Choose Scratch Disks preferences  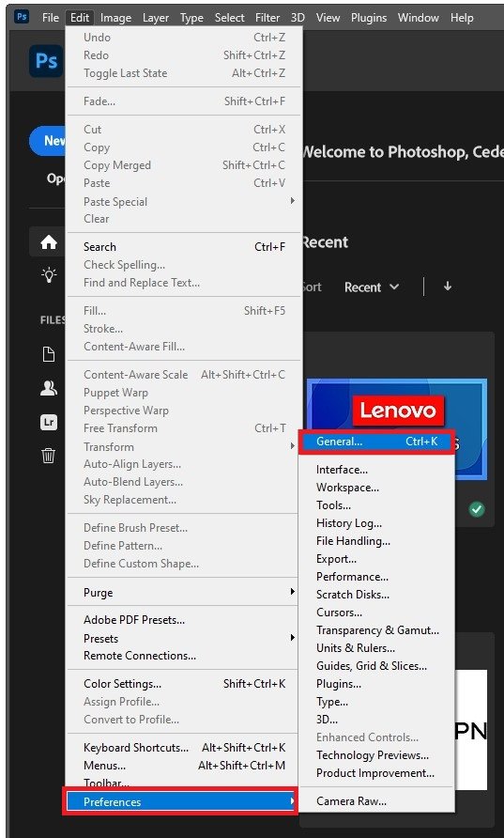click(x=377, y=595)
